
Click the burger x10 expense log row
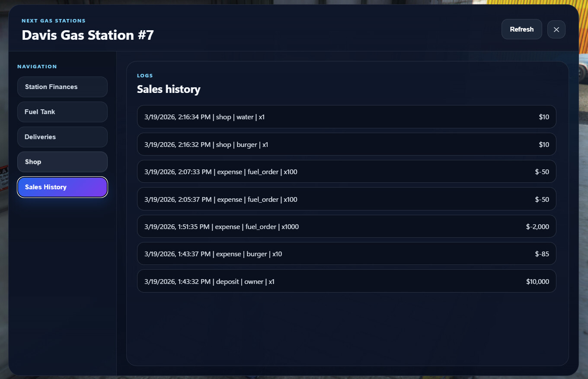click(x=346, y=254)
